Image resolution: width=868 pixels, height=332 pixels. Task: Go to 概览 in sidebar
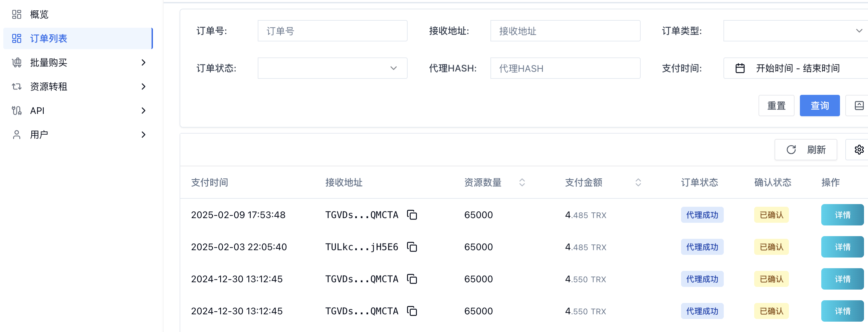78,14
